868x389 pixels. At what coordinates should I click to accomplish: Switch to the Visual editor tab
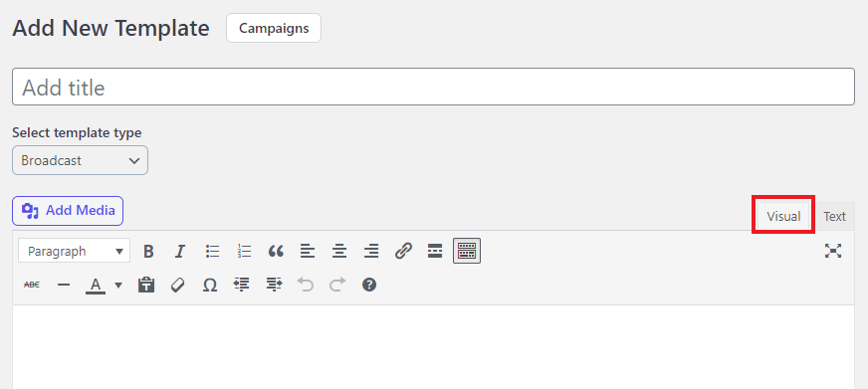point(783,216)
